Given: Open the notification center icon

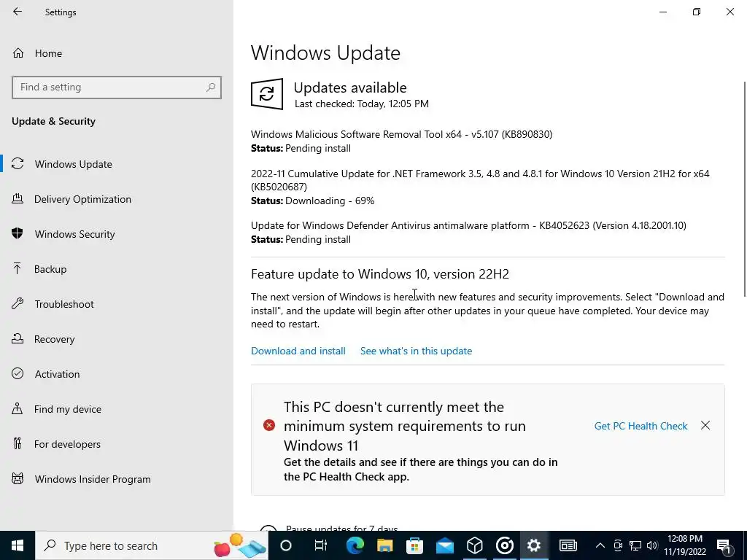Looking at the screenshot, I should [x=724, y=545].
